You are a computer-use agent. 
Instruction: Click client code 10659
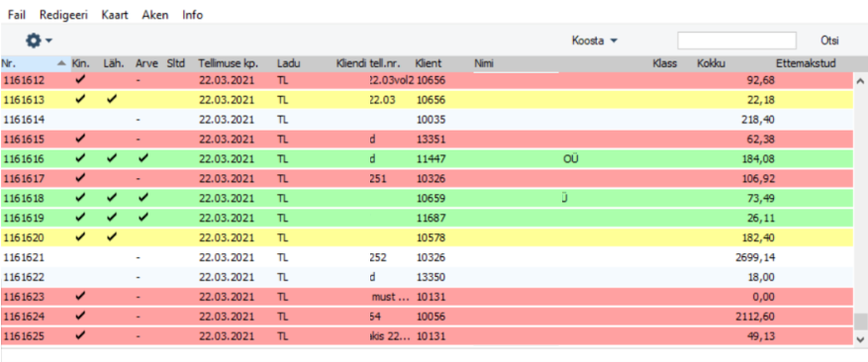click(x=431, y=198)
